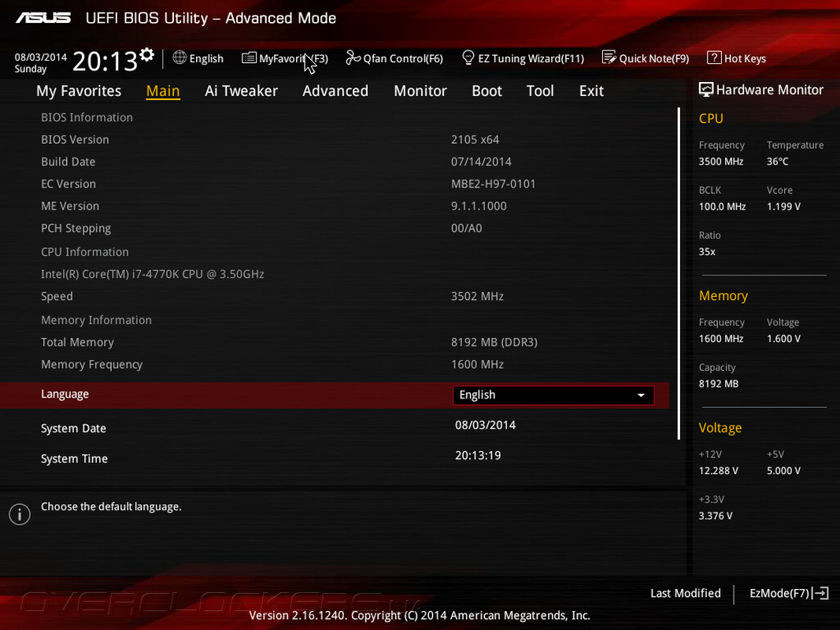Click the 2105 x64 BIOS version value
The image size is (840, 630).
click(x=476, y=140)
